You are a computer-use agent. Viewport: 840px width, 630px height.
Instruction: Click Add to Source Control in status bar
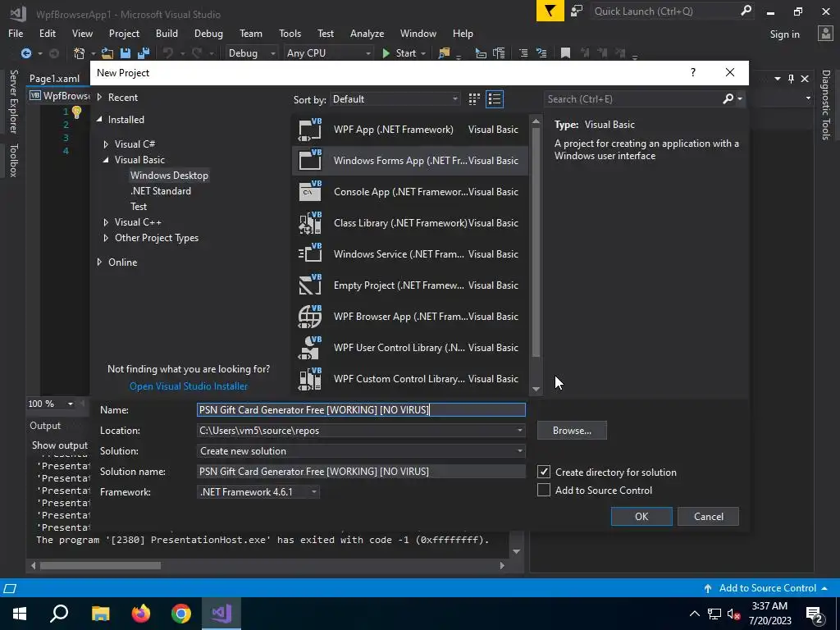(766, 587)
